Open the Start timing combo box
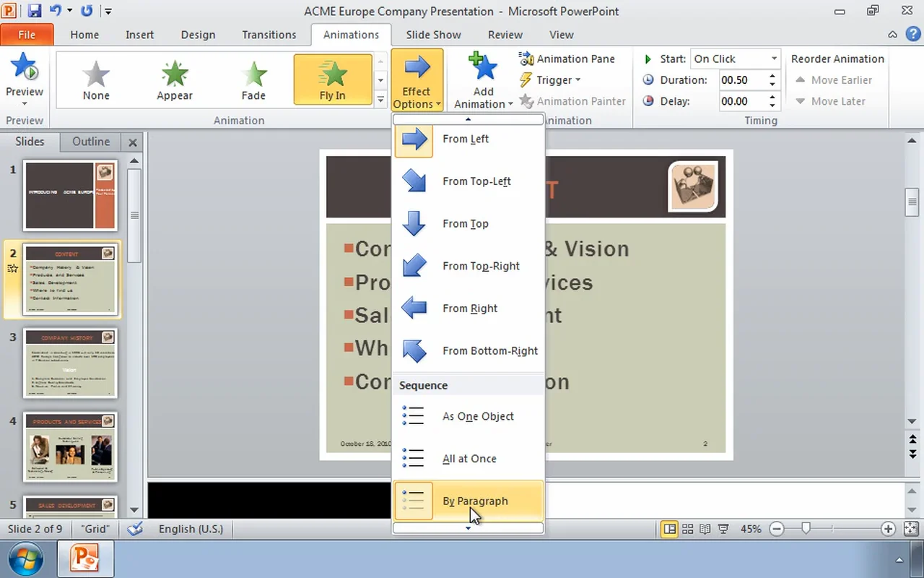The height and width of the screenshot is (578, 924). coord(735,59)
